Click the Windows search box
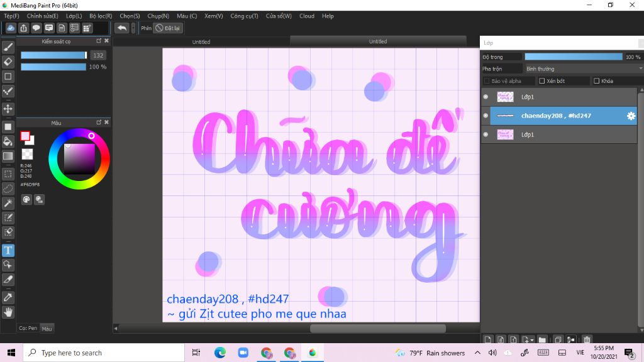644x362 pixels. (x=104, y=353)
